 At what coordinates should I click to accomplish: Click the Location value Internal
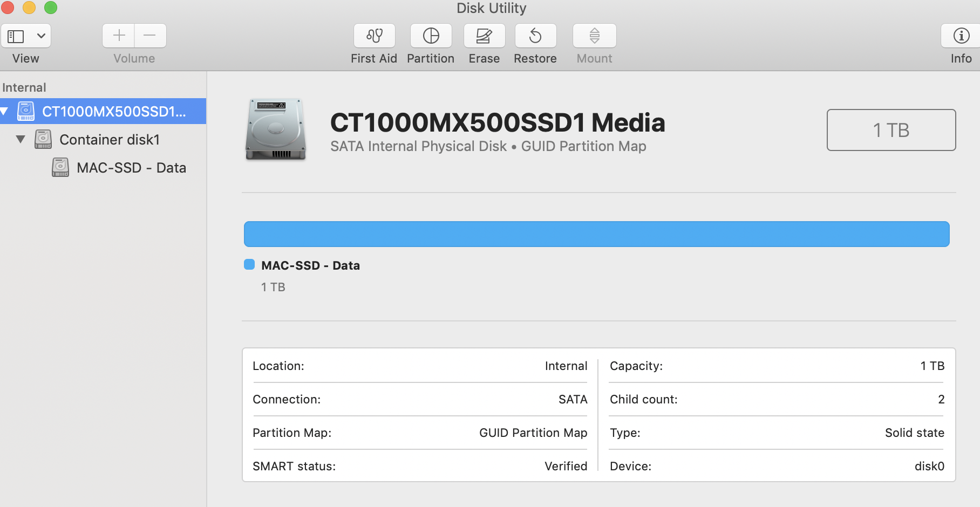point(566,366)
